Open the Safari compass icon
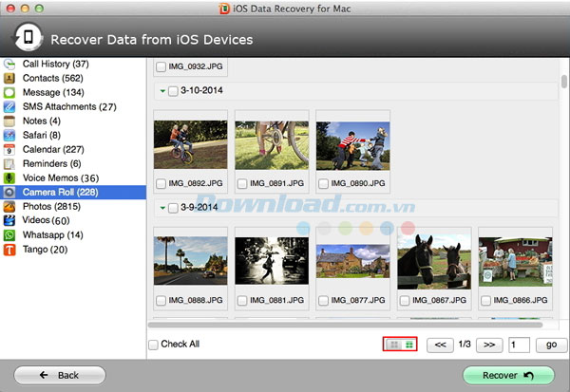The image size is (570, 392). coord(9,135)
